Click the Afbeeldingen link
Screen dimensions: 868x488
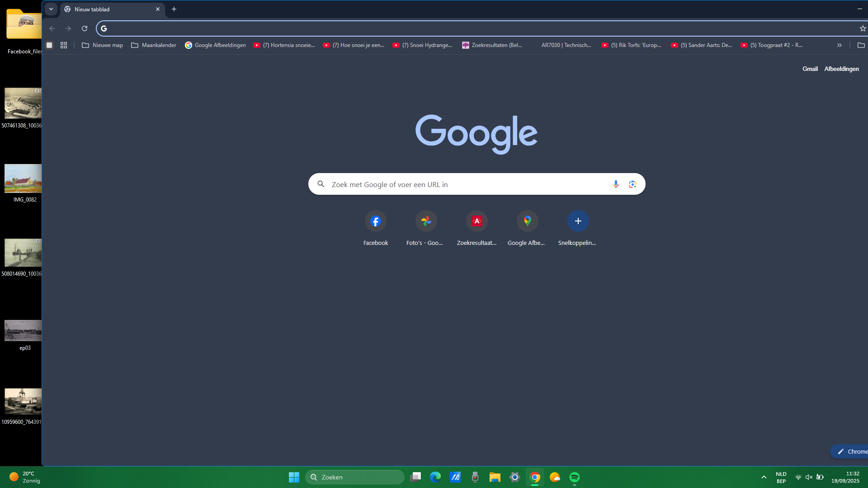[x=841, y=69]
